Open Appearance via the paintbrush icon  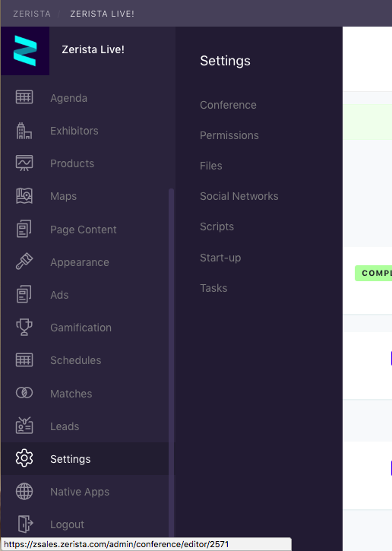coord(24,261)
